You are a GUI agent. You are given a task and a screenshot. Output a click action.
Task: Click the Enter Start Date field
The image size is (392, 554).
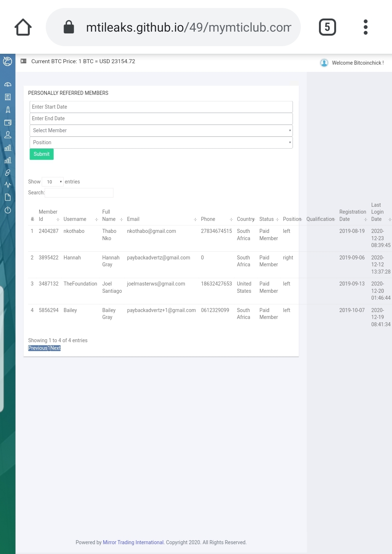point(161,107)
